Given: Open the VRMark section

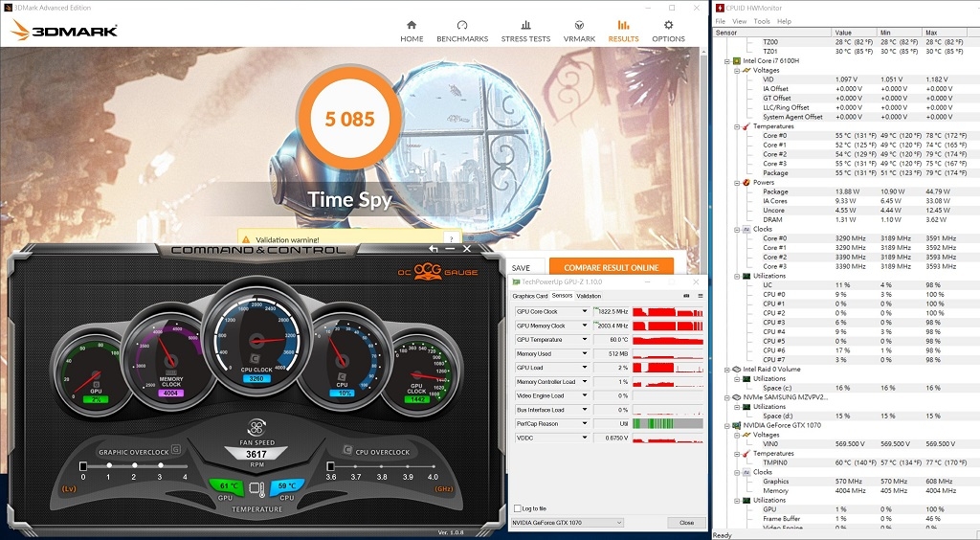Looking at the screenshot, I should point(579,32).
